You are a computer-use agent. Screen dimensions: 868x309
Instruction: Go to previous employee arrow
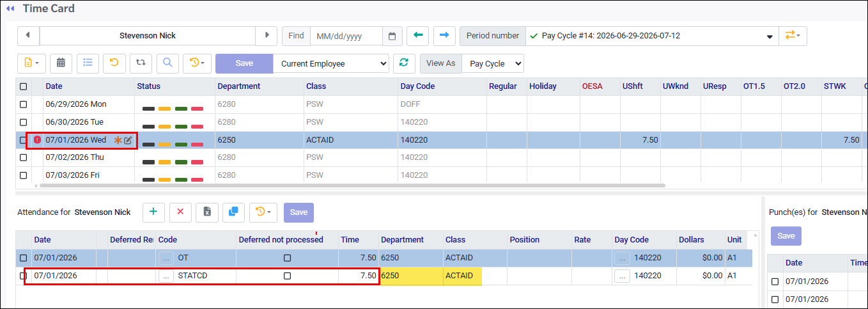(x=28, y=36)
